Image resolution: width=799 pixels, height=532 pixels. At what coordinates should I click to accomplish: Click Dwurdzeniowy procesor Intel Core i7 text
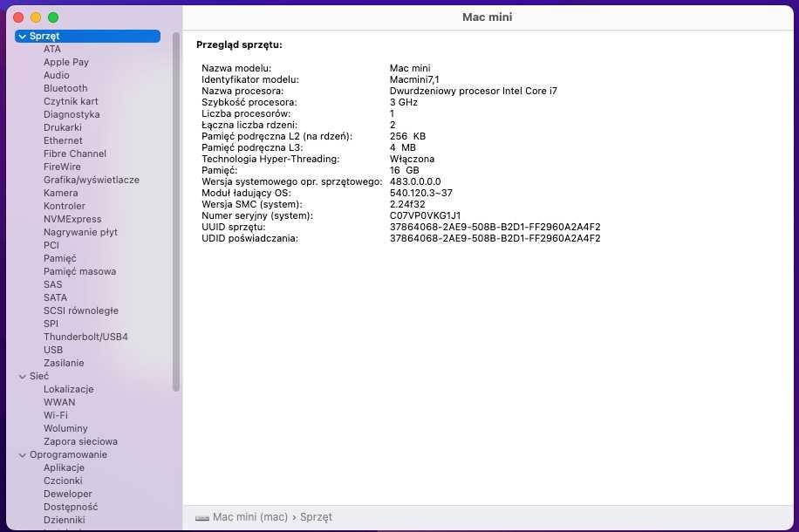pos(474,91)
